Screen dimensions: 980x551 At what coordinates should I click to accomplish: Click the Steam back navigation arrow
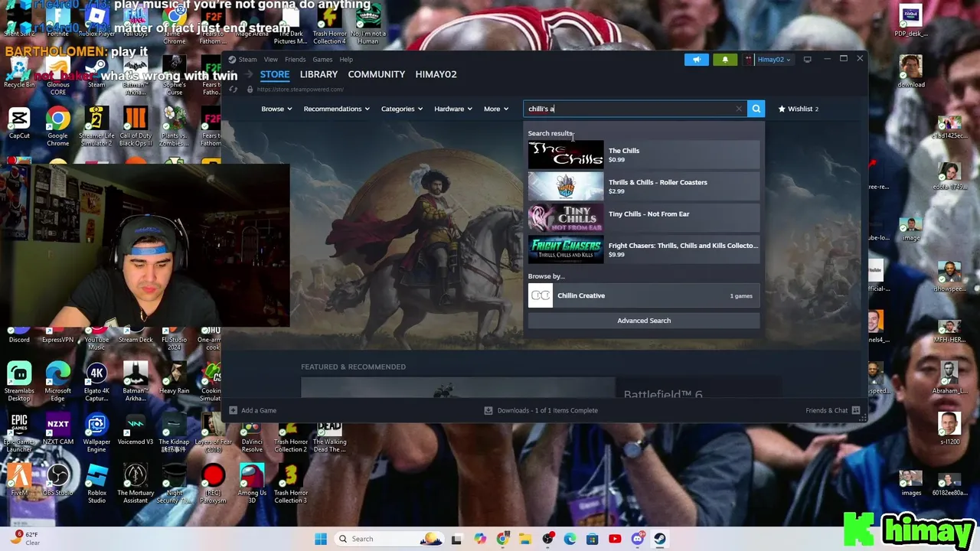(x=234, y=75)
